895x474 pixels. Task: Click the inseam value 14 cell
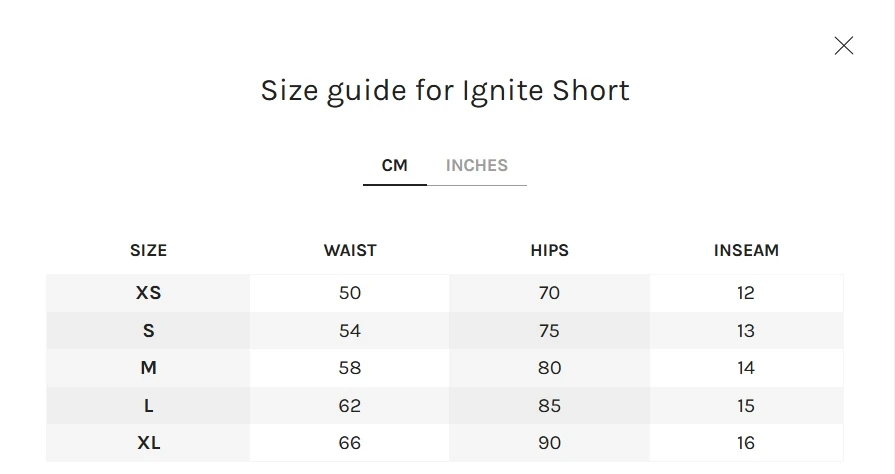[x=746, y=368]
